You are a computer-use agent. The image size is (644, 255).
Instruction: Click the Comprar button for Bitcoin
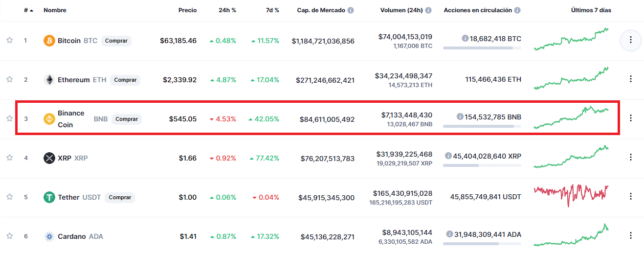click(x=116, y=41)
